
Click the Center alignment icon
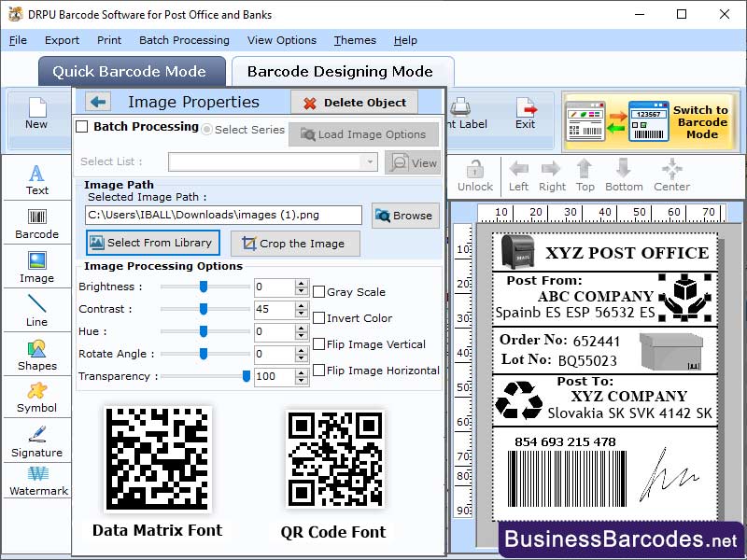[x=671, y=173]
